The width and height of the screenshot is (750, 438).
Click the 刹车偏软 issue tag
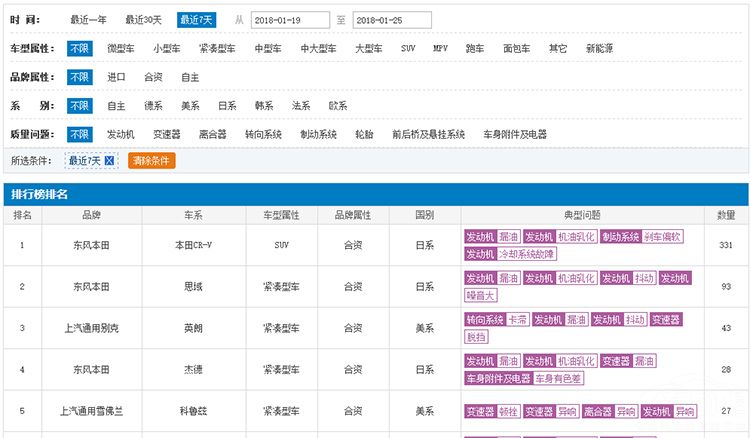pyautogui.click(x=662, y=237)
